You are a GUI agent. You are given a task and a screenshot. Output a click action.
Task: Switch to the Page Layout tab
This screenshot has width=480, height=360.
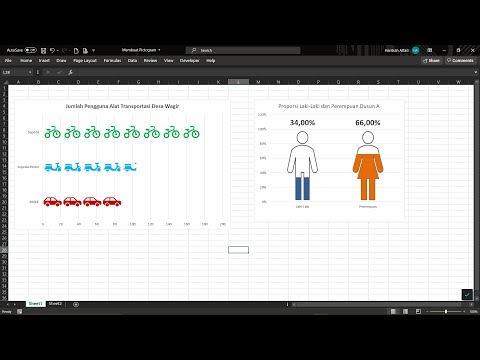(85, 60)
